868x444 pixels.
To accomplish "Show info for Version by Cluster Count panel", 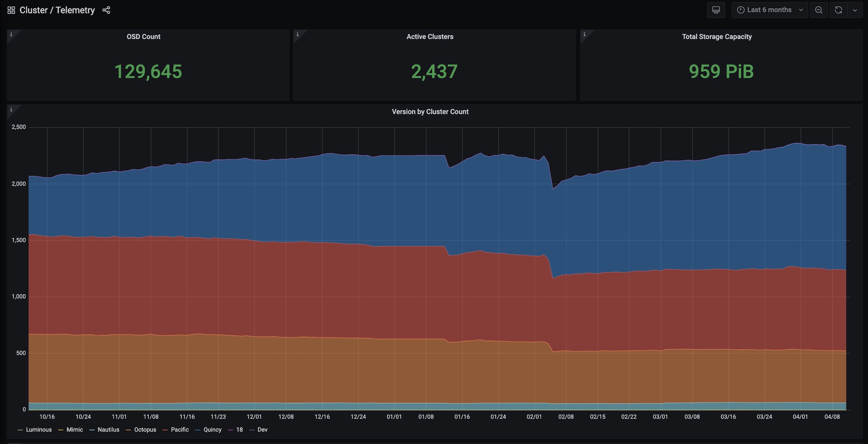I will 11,110.
